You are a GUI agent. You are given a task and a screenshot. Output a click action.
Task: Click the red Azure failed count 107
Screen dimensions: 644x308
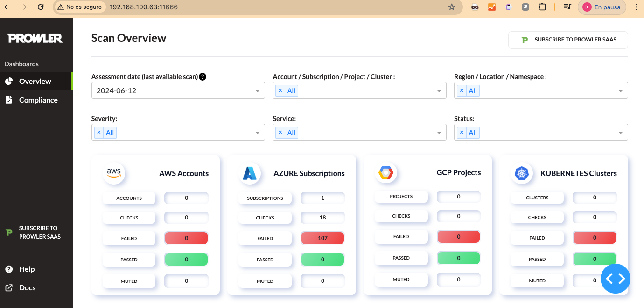click(x=322, y=238)
